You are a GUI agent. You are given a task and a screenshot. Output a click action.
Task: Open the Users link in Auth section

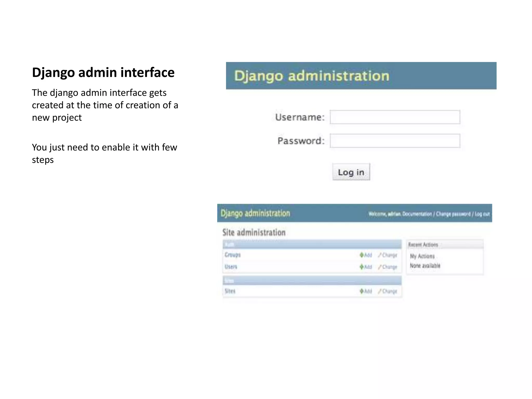click(x=231, y=267)
